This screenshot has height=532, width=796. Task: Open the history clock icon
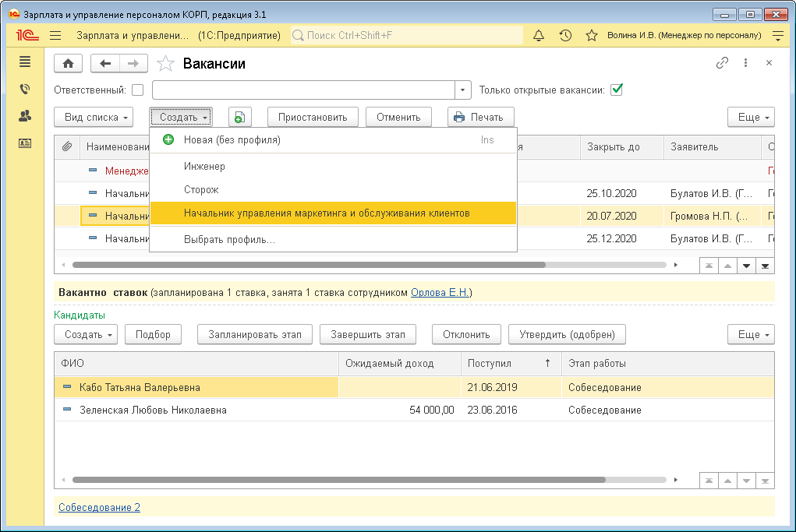(565, 35)
